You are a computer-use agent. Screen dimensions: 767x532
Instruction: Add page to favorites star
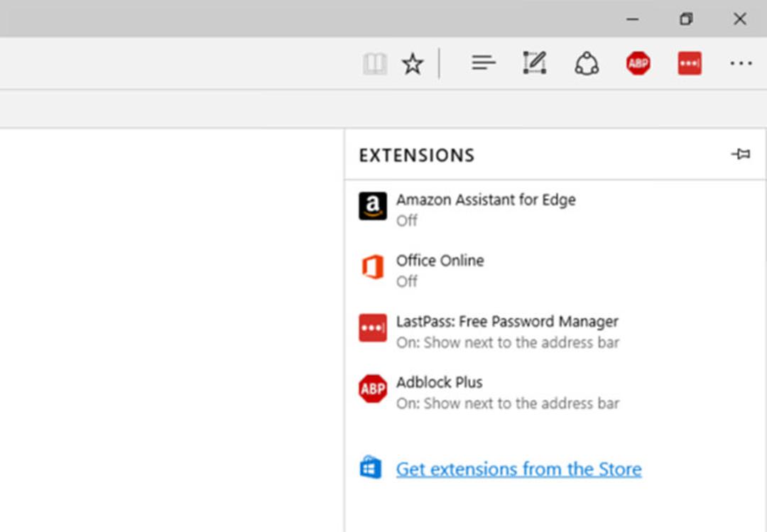click(413, 64)
